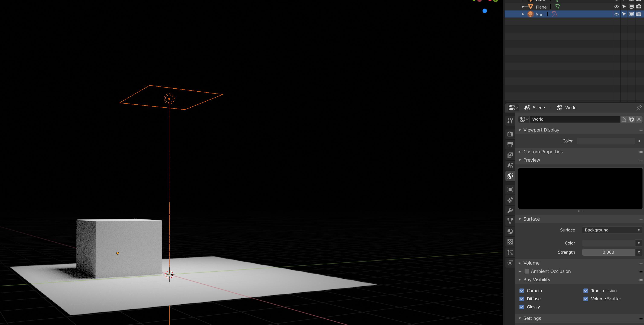Uncheck the Transmission ray visibility option
The image size is (644, 325).
tap(586, 290)
